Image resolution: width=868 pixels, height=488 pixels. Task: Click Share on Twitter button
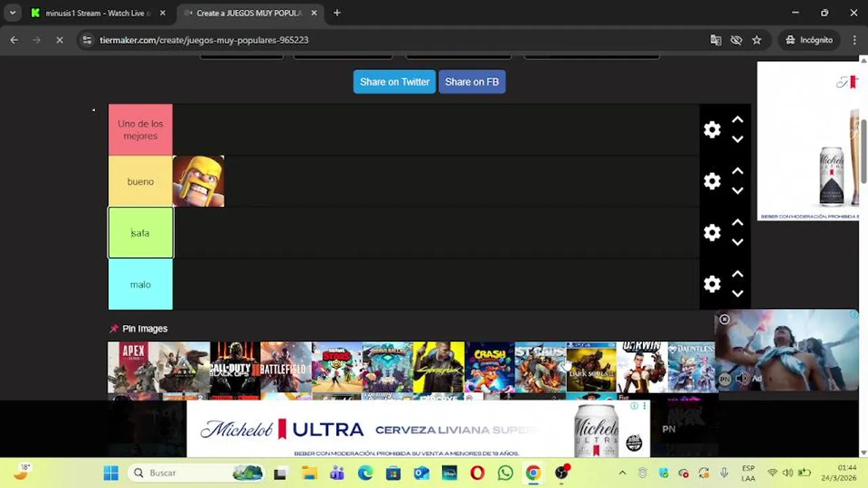click(395, 82)
